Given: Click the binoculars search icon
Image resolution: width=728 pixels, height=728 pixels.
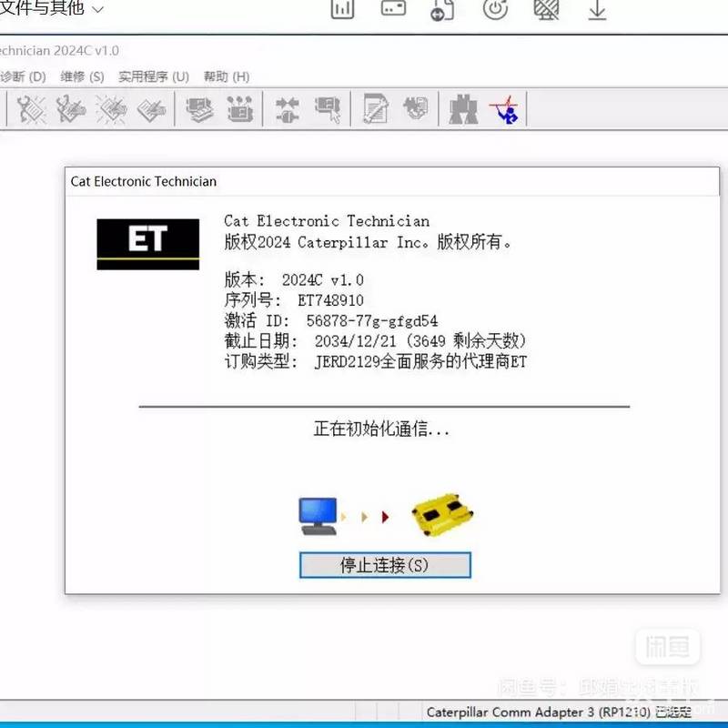Looking at the screenshot, I should (463, 110).
